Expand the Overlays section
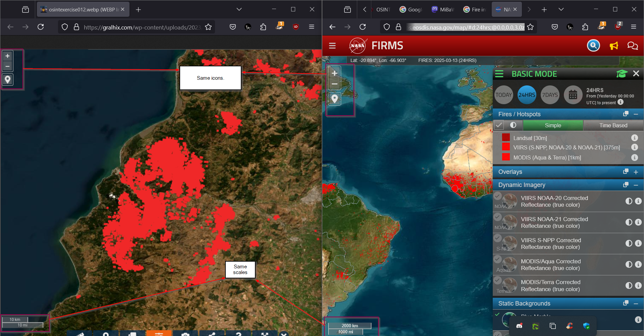 click(636, 172)
